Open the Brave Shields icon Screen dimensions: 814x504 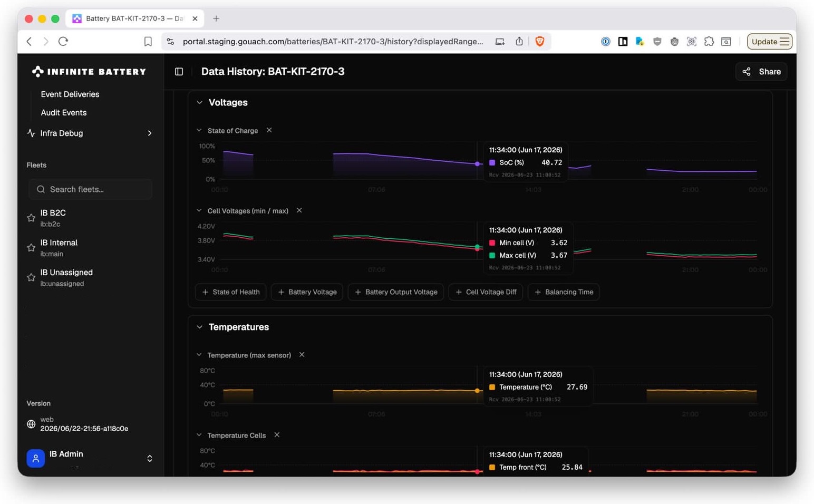tap(540, 41)
